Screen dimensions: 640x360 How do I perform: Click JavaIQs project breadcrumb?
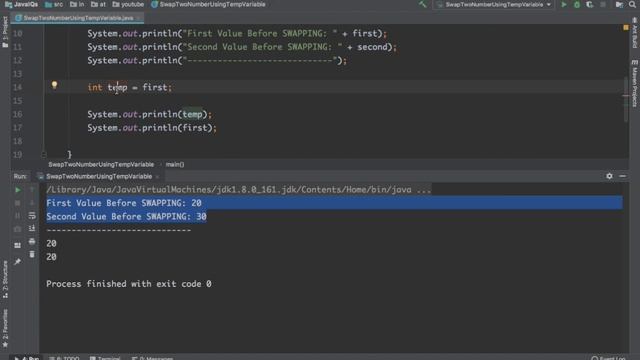click(x=22, y=4)
